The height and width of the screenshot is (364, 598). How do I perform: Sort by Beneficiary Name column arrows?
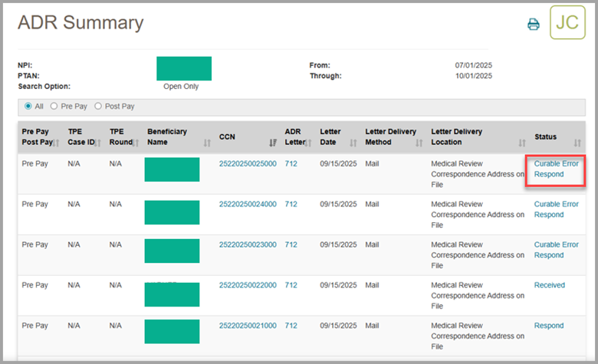207,143
